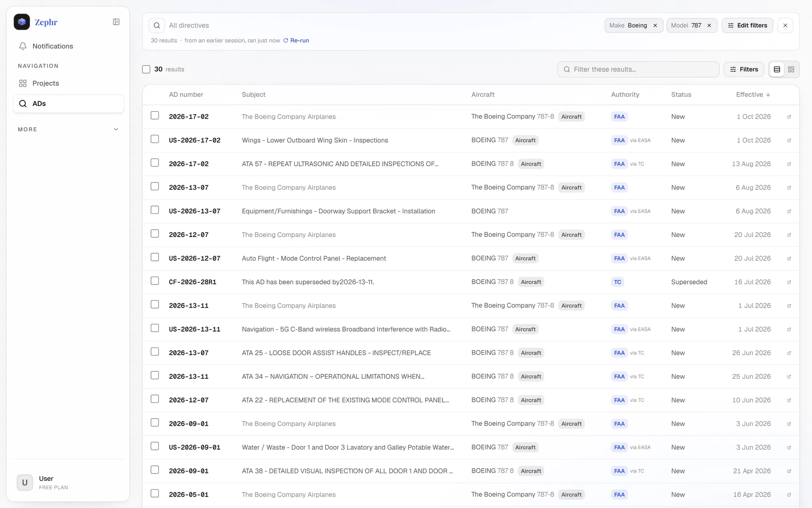Open ATA 25 Loose Door Assist Handles subject
This screenshot has height=508, width=812.
[336, 353]
